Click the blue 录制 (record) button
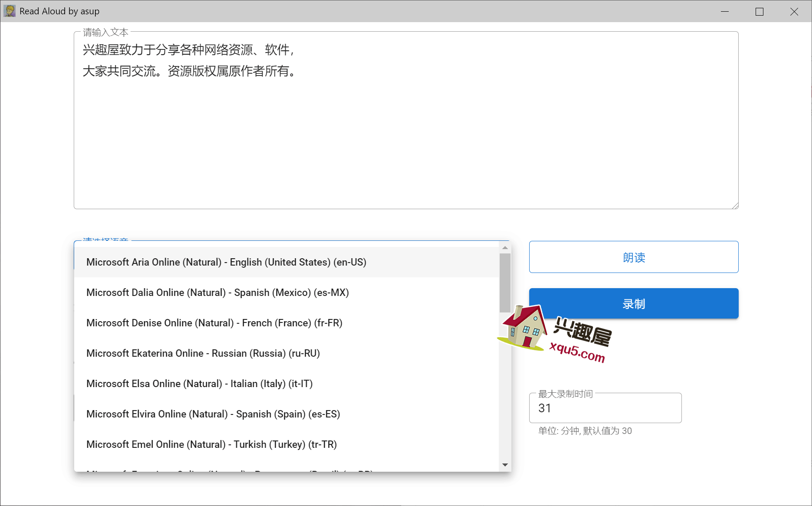 click(634, 303)
